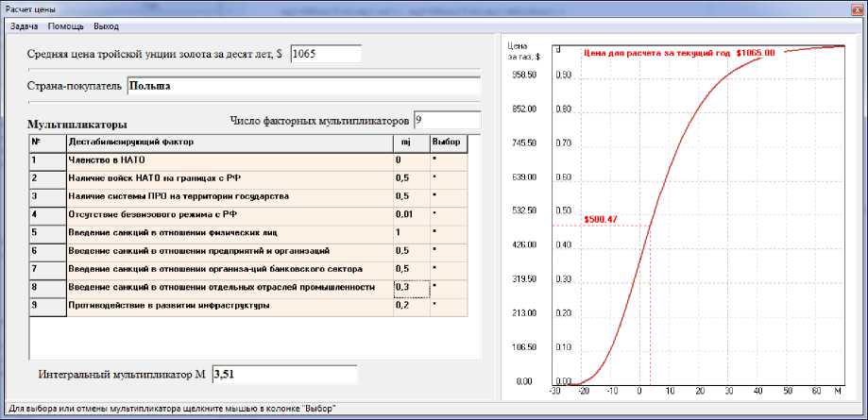Image resolution: width=868 pixels, height=420 pixels.
Task: Toggle selection for Наличие системы ПРО row
Action: 449,197
